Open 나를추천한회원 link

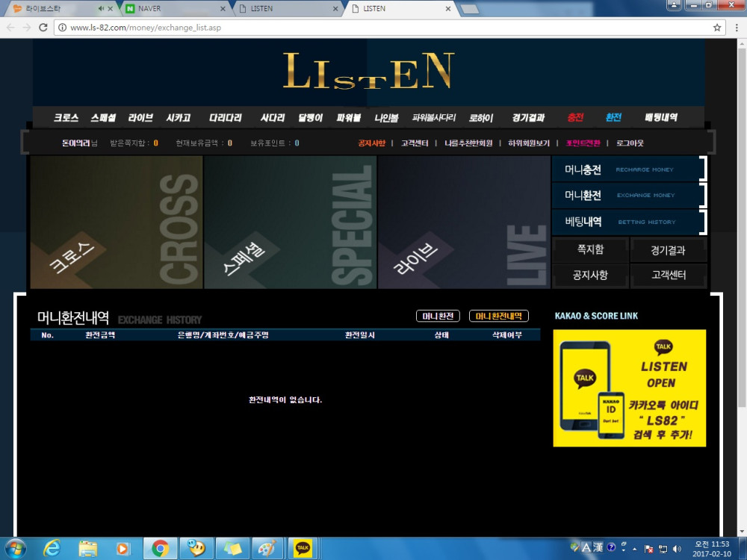click(468, 143)
